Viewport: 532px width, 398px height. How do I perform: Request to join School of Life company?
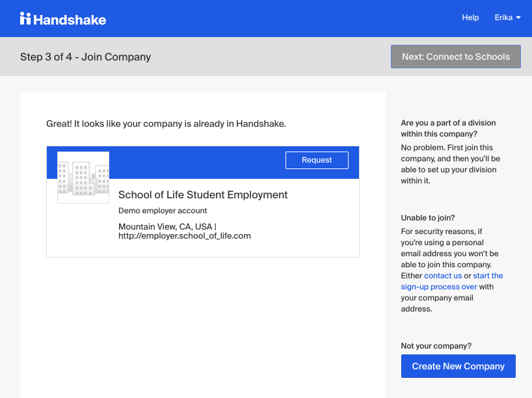(317, 160)
